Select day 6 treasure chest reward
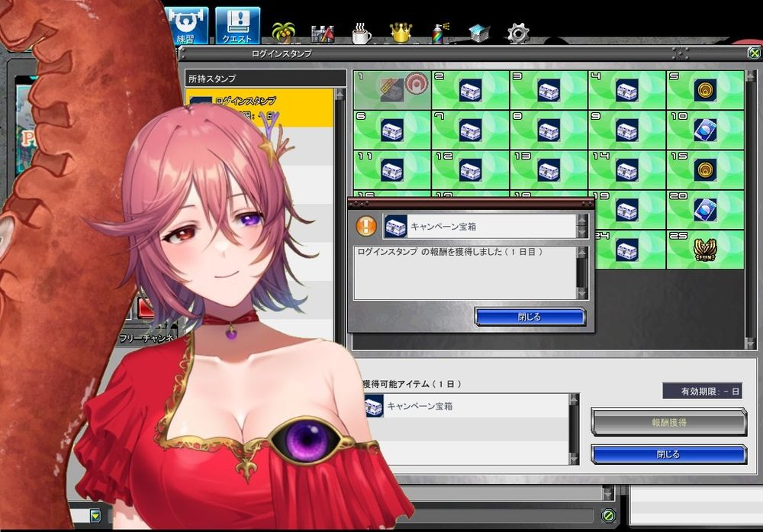The height and width of the screenshot is (532, 763). tap(392, 130)
